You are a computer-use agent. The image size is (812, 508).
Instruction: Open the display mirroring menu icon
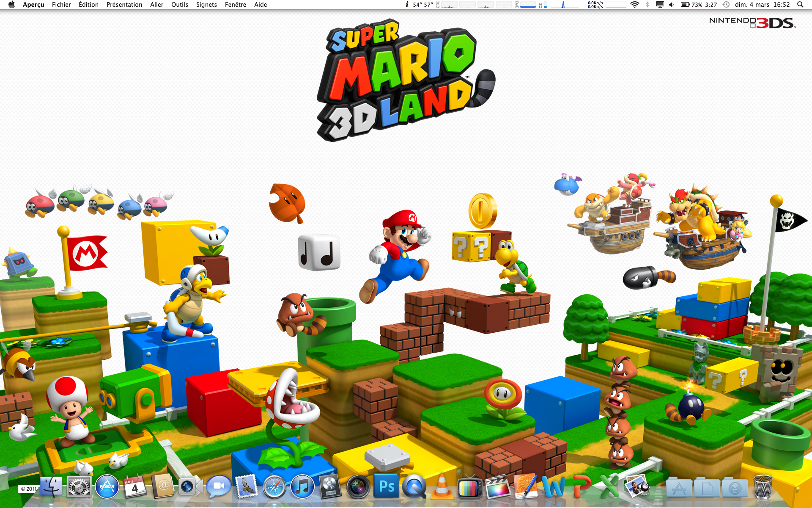coord(660,5)
